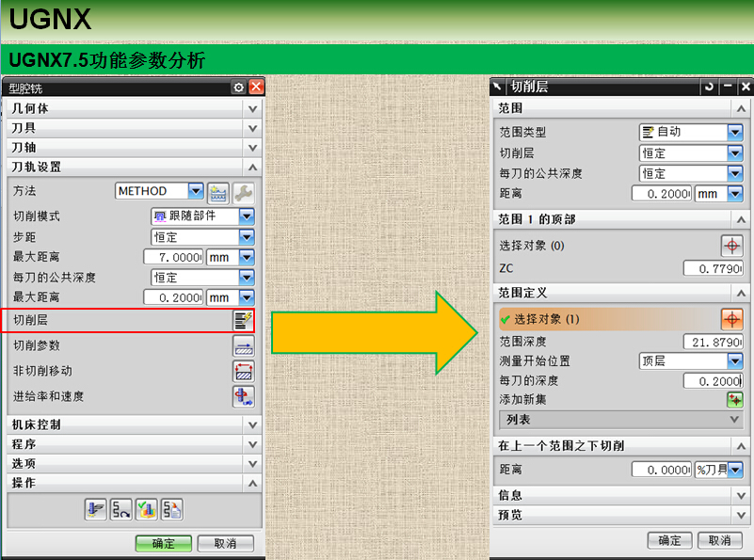Click the edit method wrench icon

(243, 193)
